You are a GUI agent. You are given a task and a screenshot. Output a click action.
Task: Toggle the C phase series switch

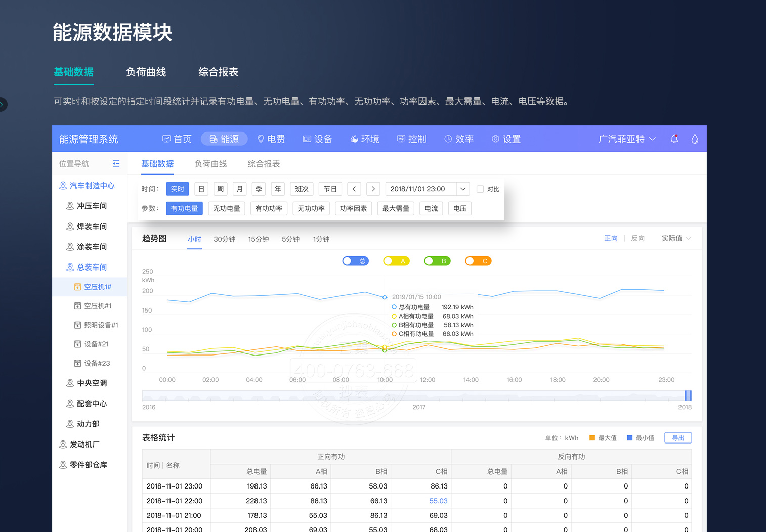(478, 261)
